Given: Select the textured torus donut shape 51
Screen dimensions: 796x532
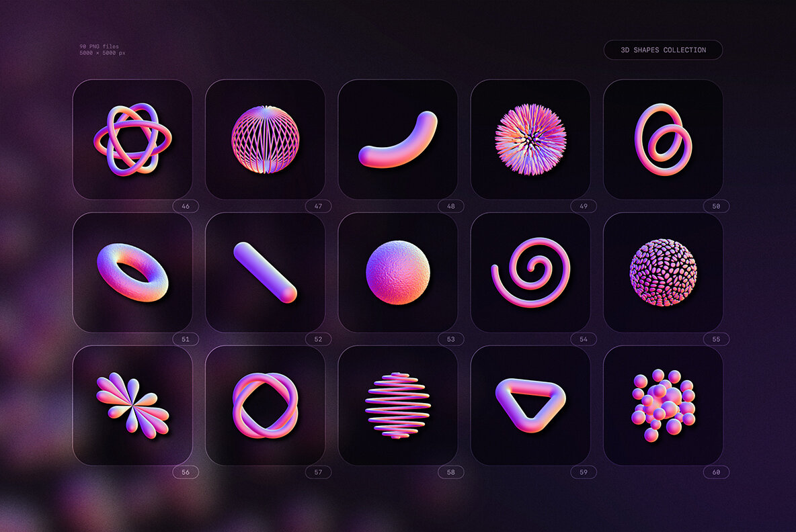Looking at the screenshot, I should point(132,272).
